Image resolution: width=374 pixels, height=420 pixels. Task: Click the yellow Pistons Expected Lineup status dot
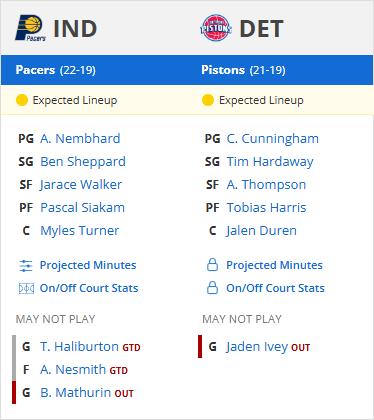pyautogui.click(x=208, y=100)
